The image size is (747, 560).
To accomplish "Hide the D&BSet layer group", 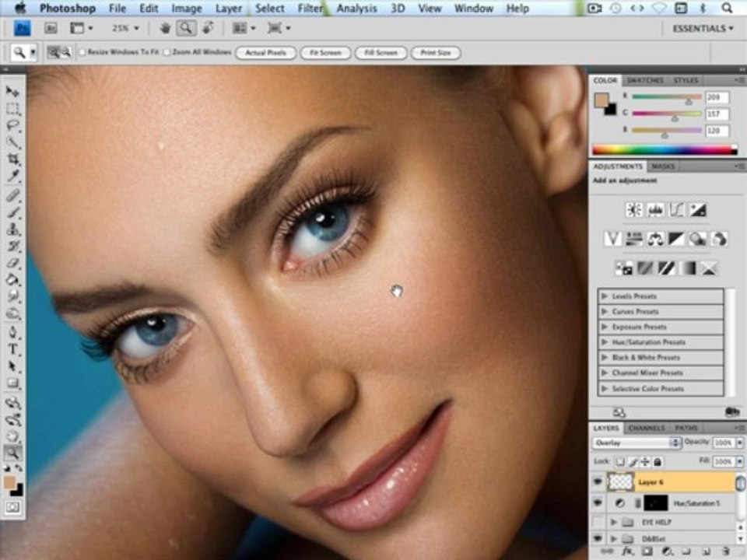I will click(x=598, y=538).
